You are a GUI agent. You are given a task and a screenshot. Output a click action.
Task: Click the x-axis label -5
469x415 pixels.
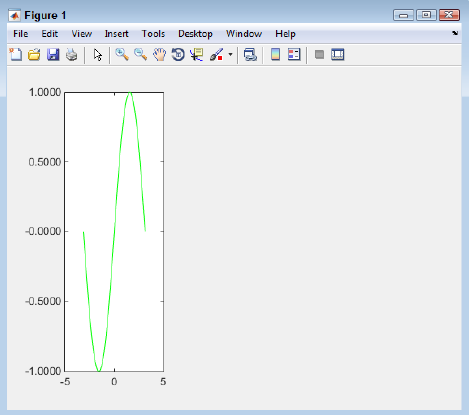(x=65, y=382)
